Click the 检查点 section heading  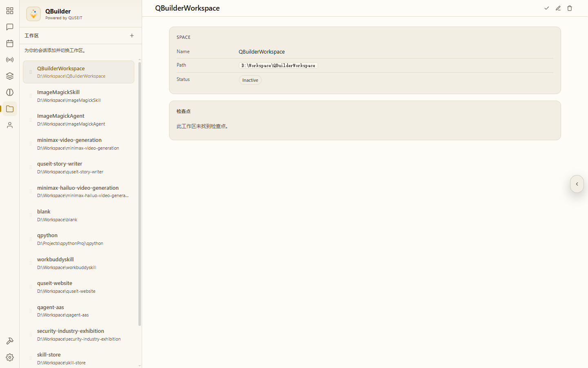pyautogui.click(x=184, y=111)
